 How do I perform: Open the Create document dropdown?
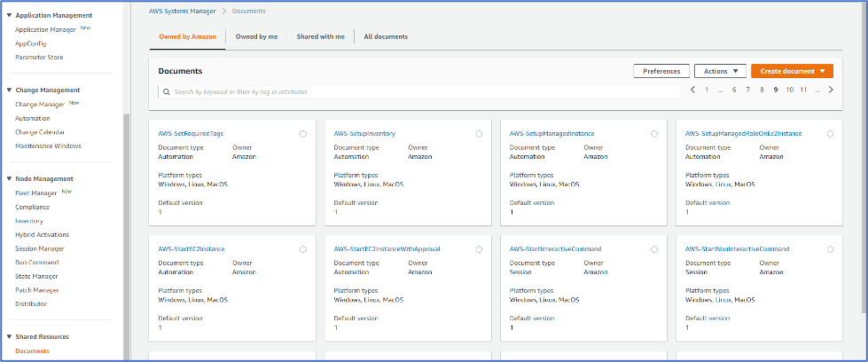[x=792, y=71]
